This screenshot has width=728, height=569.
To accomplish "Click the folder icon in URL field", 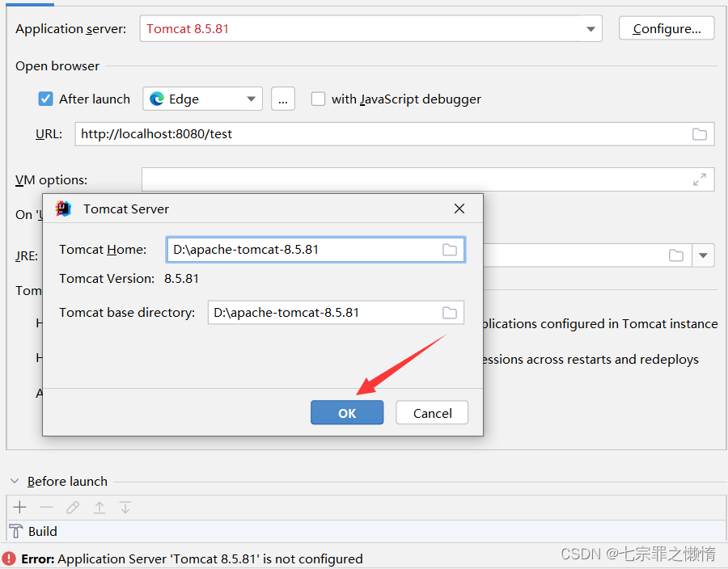I will click(x=699, y=134).
